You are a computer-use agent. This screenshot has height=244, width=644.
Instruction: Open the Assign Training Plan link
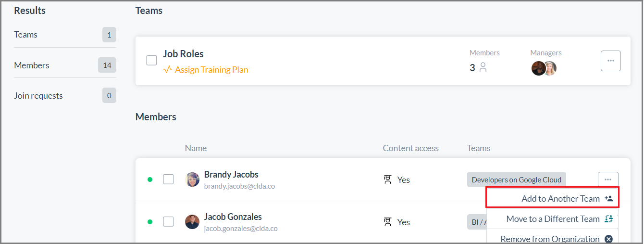pyautogui.click(x=211, y=70)
